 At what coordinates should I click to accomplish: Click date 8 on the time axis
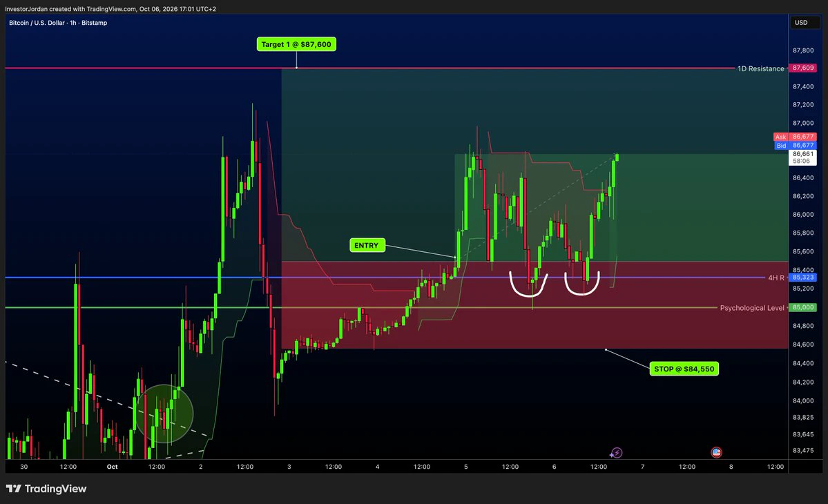click(731, 467)
